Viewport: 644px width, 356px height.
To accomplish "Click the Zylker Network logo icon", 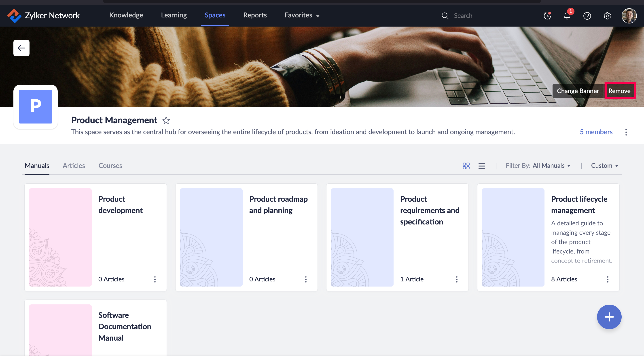I will point(14,15).
